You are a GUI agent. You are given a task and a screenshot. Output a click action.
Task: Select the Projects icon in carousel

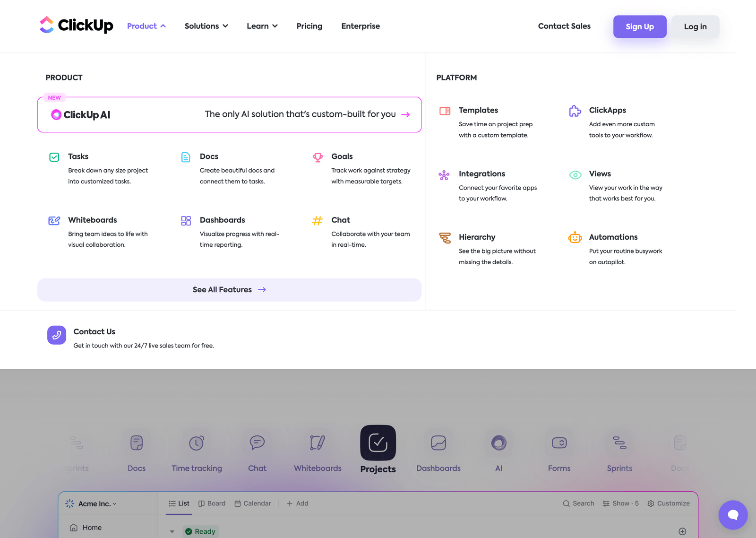378,443
